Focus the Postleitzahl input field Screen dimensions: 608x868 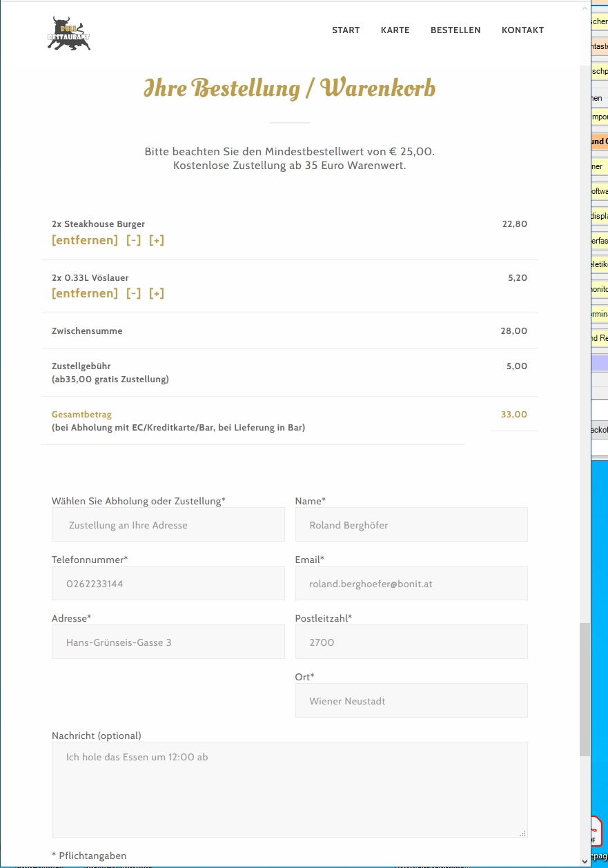[x=411, y=642]
